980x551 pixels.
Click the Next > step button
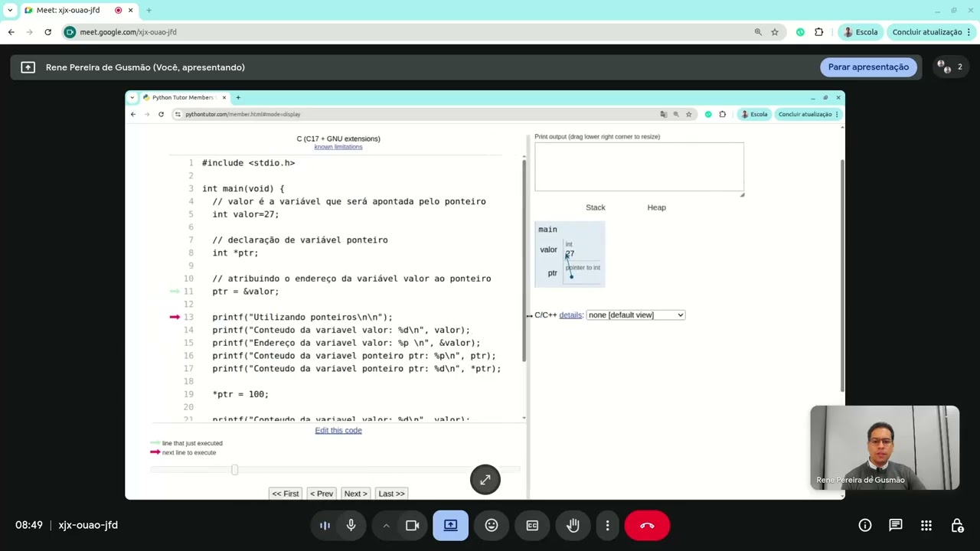356,494
